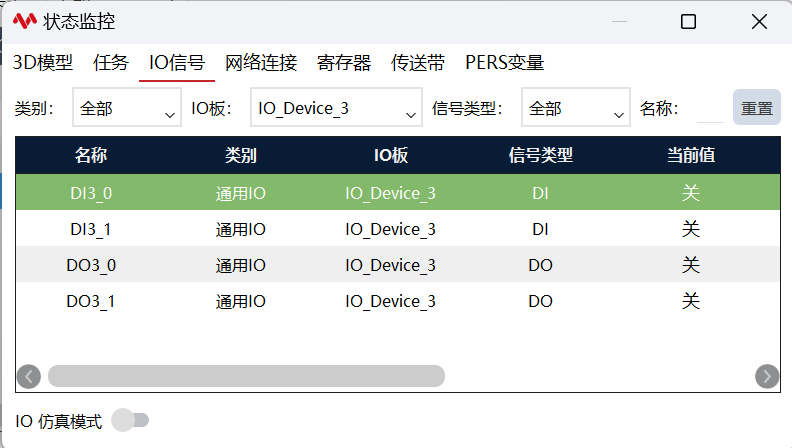Image resolution: width=792 pixels, height=448 pixels.
Task: Click the IO板 column header
Action: click(391, 155)
